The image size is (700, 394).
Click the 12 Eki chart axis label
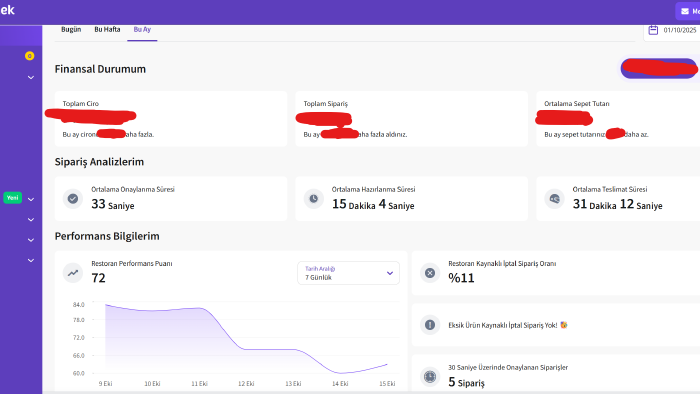(246, 384)
